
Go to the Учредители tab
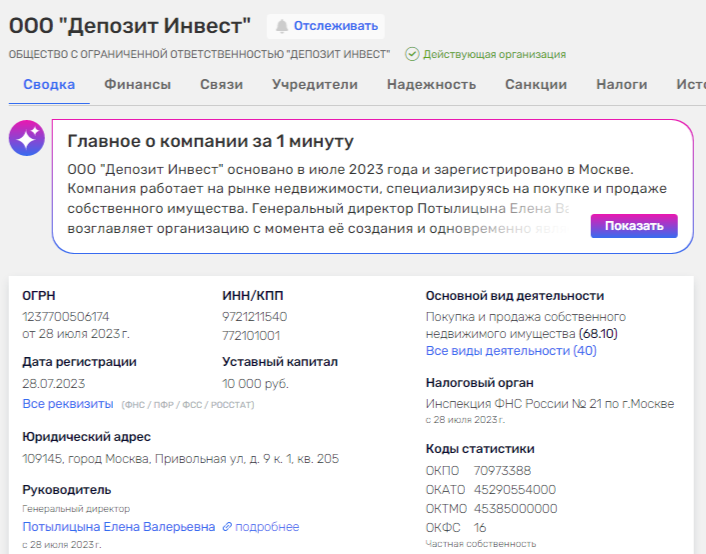(315, 85)
